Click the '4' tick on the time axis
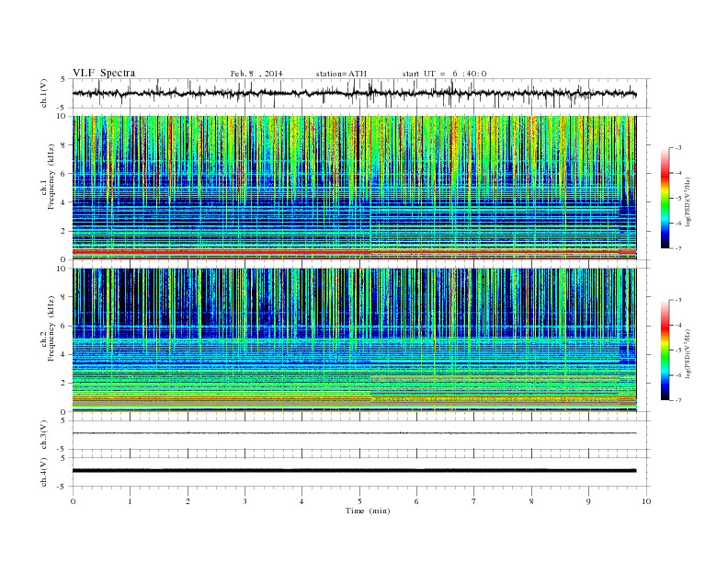Image resolution: width=728 pixels, height=563 pixels. [301, 501]
